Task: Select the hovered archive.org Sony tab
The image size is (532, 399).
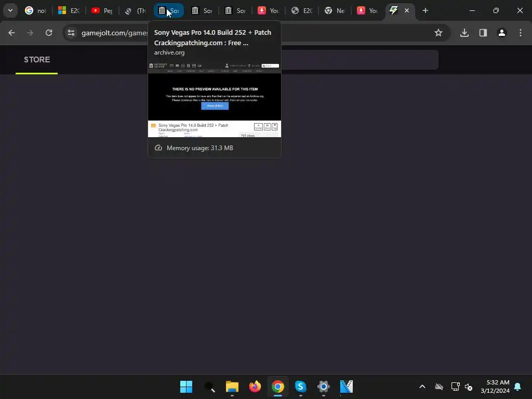Action: [169, 10]
